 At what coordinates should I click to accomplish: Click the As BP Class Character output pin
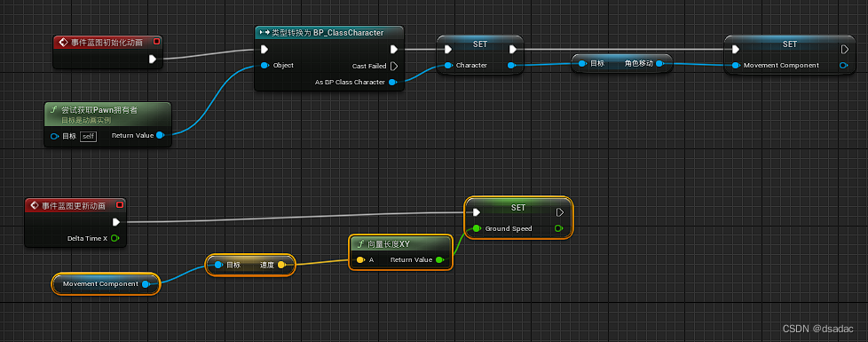point(392,83)
